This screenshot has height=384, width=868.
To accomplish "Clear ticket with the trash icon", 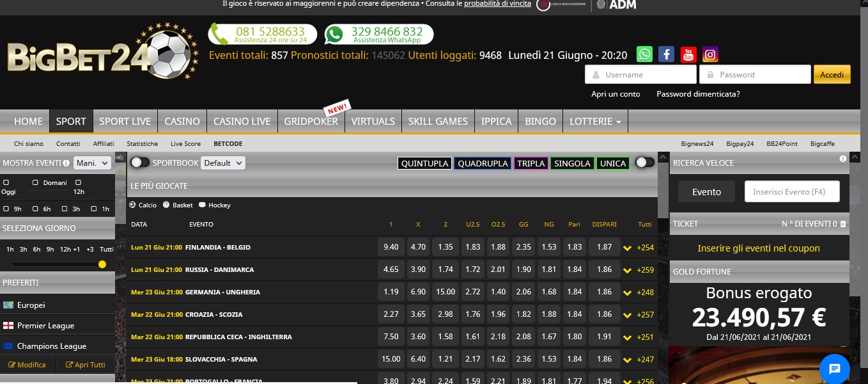I will (x=843, y=224).
